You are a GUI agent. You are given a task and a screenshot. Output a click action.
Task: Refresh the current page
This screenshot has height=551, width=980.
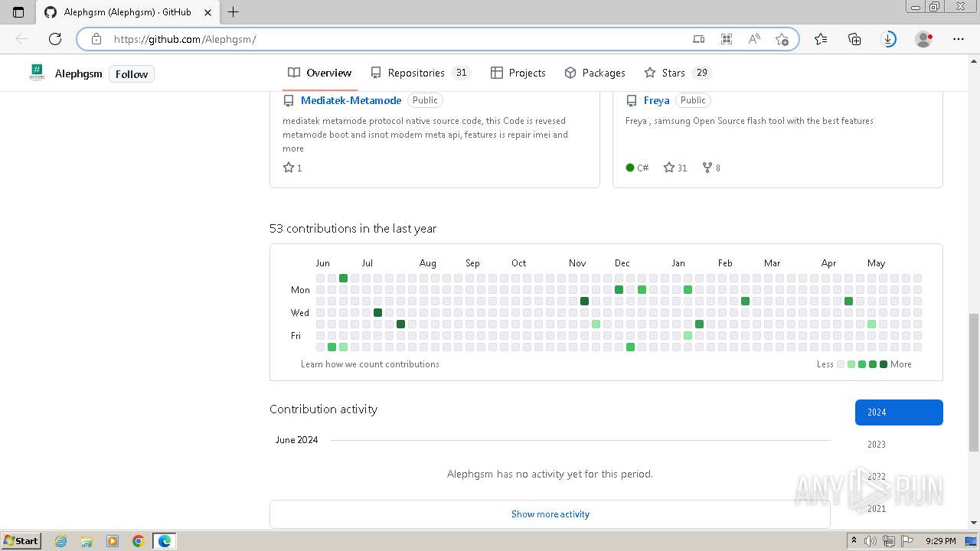click(x=55, y=39)
